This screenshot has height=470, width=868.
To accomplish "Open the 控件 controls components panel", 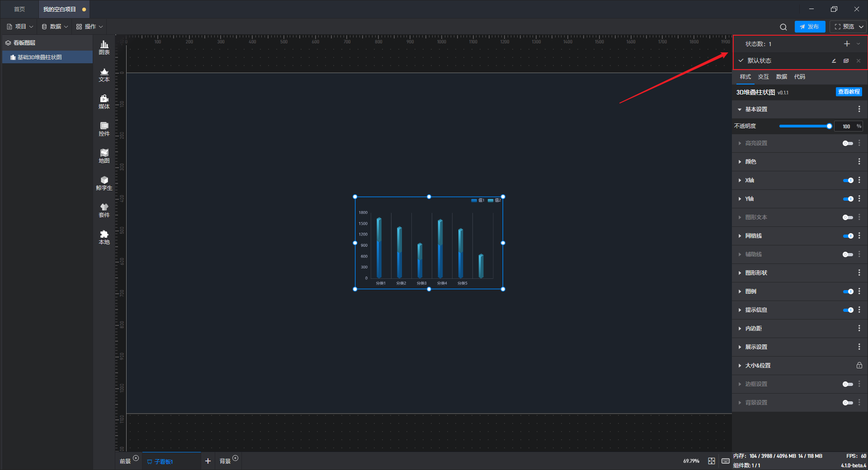I will coord(104,129).
